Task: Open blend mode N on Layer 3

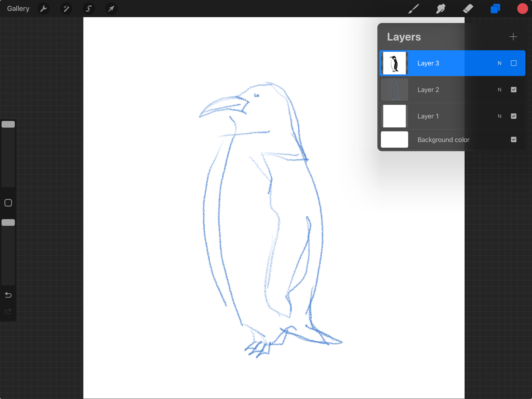Action: point(499,63)
